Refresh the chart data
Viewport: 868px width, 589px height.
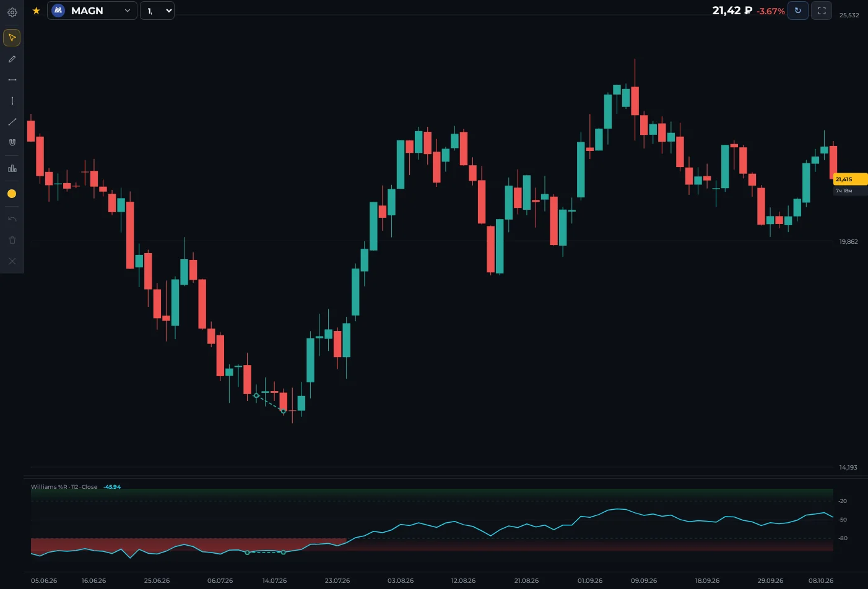(x=797, y=11)
